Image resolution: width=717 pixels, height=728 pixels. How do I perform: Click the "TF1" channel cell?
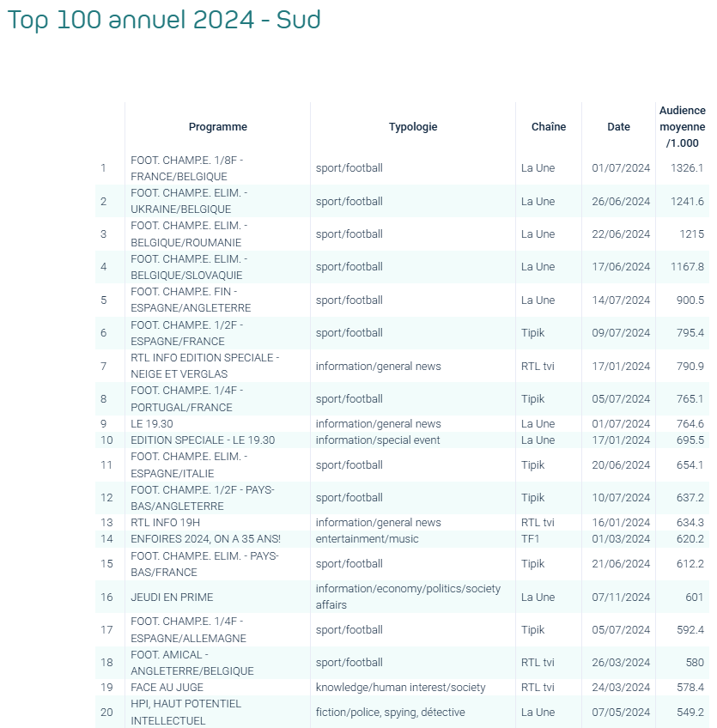(x=532, y=539)
